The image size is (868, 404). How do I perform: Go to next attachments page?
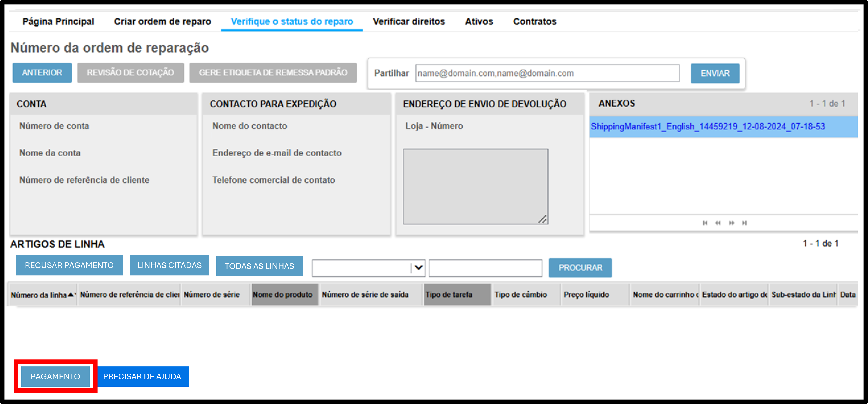(731, 223)
